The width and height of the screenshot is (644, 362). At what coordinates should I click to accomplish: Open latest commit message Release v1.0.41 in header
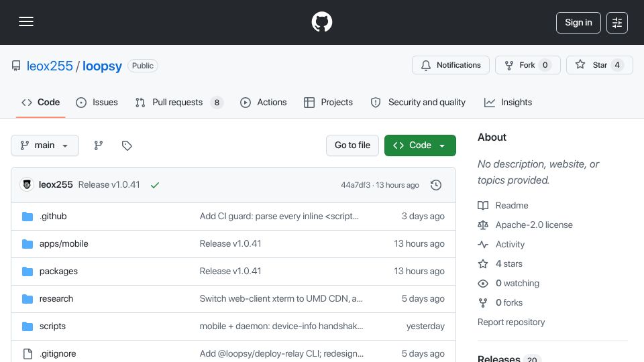[x=109, y=185]
